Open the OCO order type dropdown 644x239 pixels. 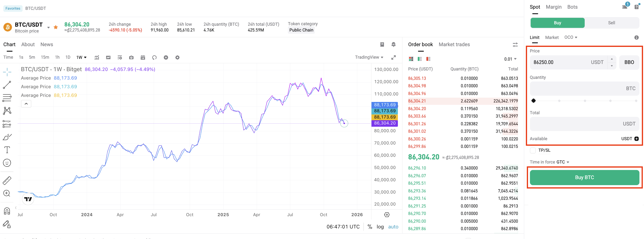(x=571, y=37)
